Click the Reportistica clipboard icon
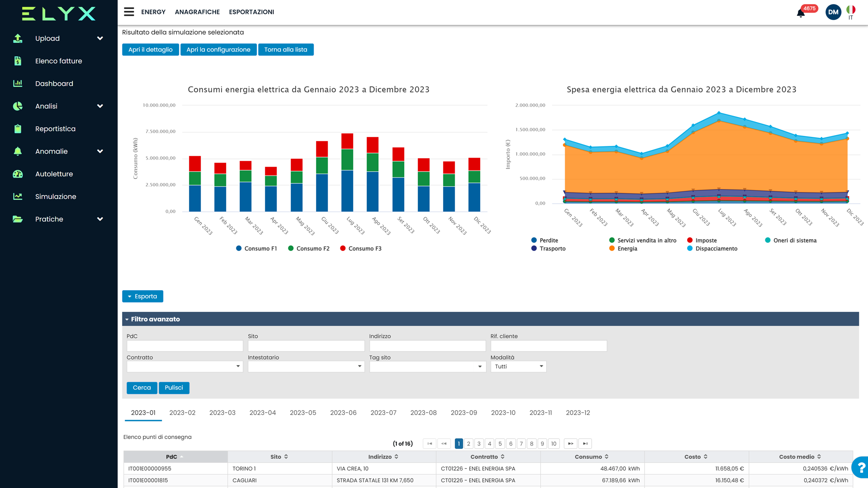 (18, 129)
